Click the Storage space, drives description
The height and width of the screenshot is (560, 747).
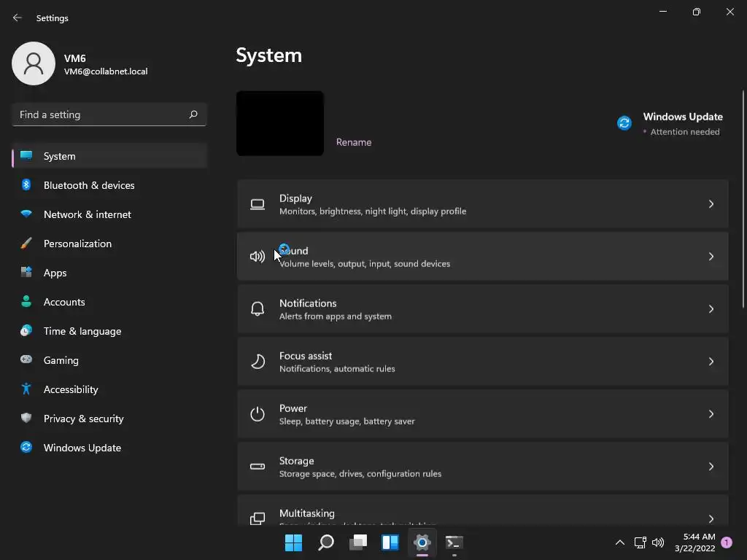[x=360, y=474]
